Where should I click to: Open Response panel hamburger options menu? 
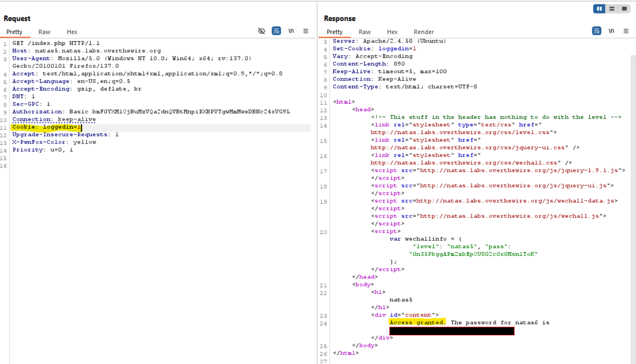tap(626, 31)
